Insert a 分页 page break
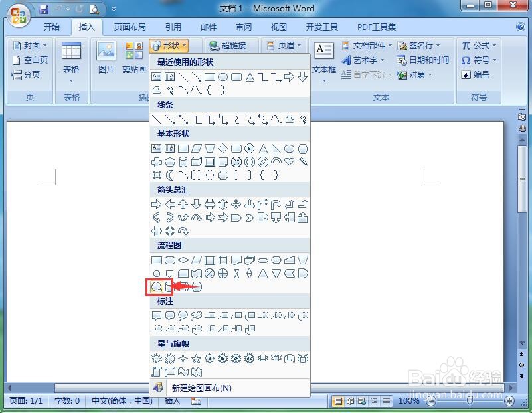The width and height of the screenshot is (532, 413). [x=26, y=75]
